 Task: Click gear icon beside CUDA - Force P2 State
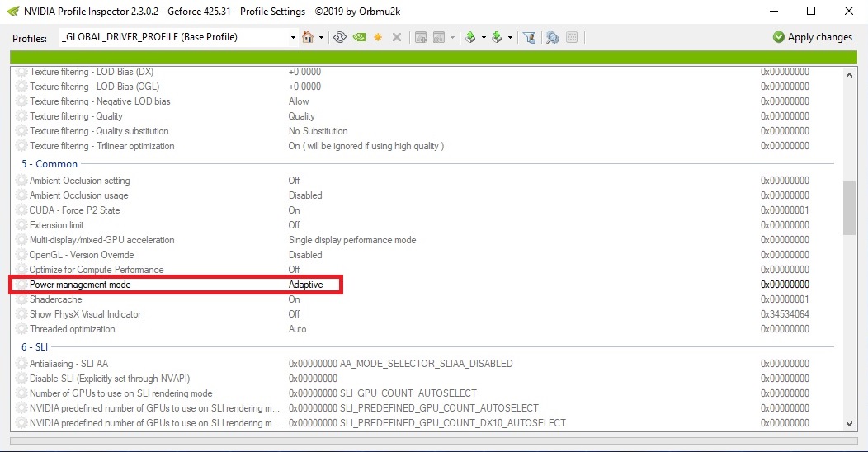(21, 210)
